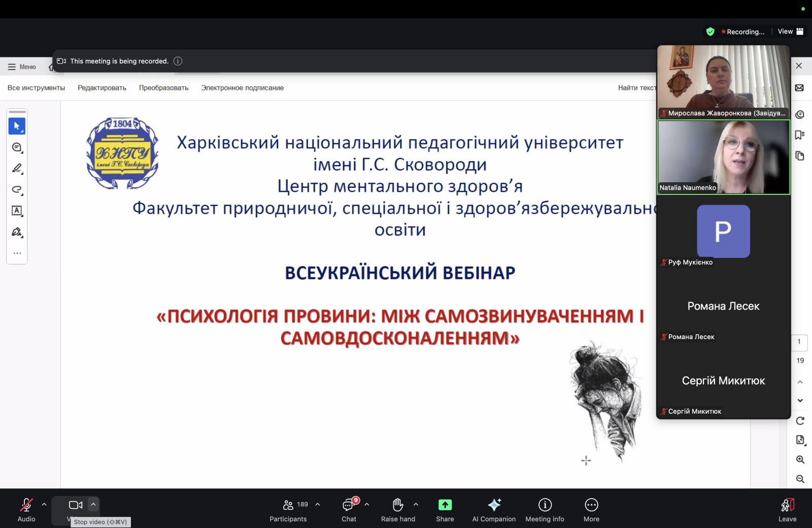The image size is (812, 528).
Task: Open more tools ellipsis in toolbar
Action: [x=17, y=253]
